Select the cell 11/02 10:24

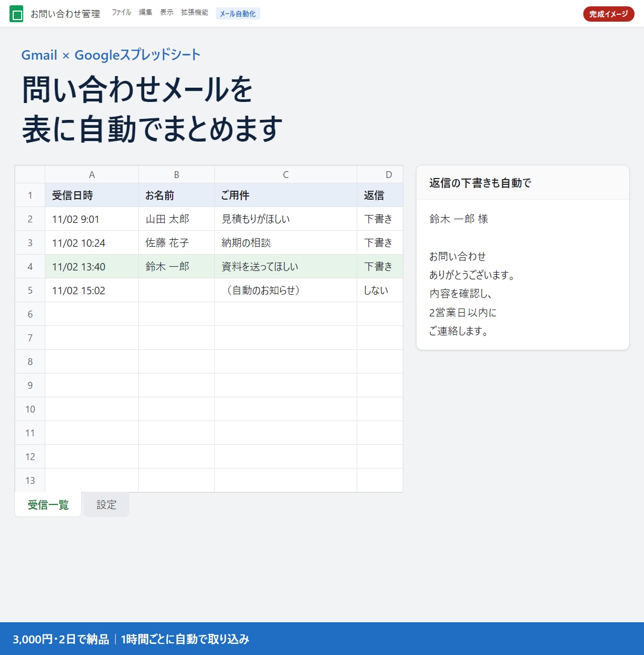tap(92, 243)
